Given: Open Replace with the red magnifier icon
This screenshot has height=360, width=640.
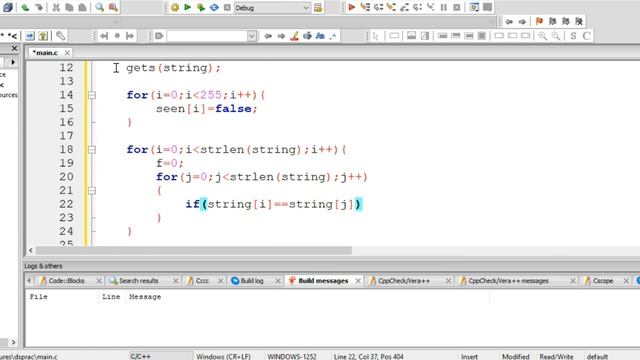Looking at the screenshot, I should (x=113, y=7).
